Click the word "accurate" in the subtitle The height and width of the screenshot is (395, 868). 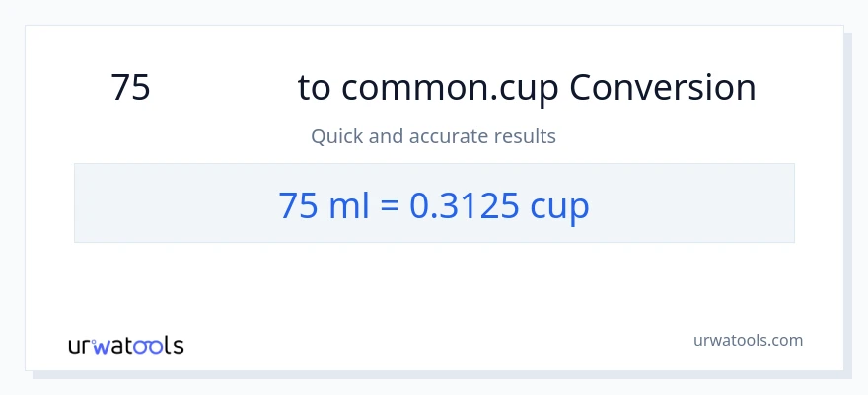pyautogui.click(x=433, y=136)
